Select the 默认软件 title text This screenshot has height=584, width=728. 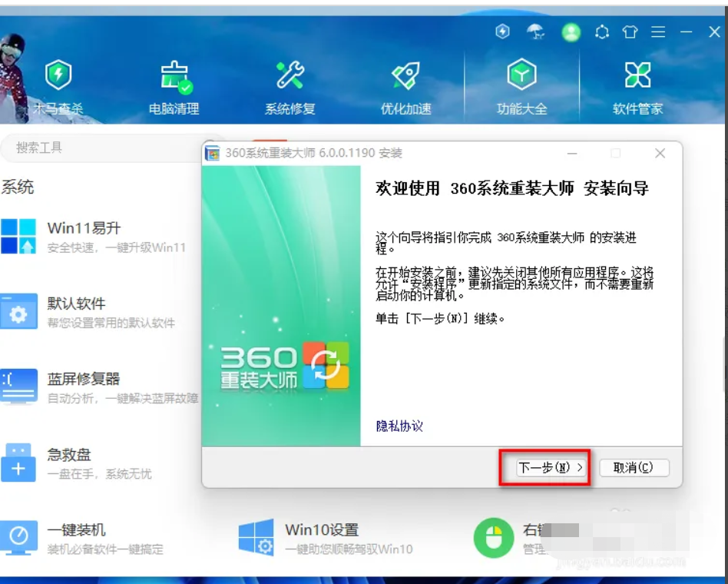click(x=76, y=304)
